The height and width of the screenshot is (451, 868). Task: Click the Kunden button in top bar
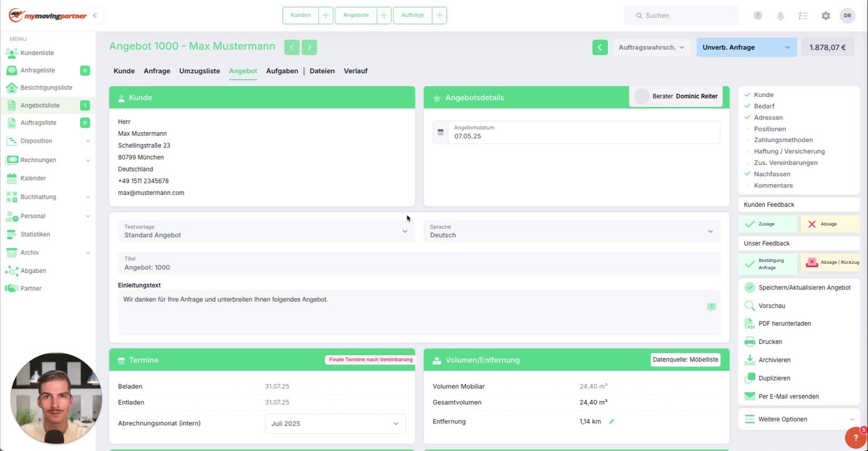click(301, 15)
